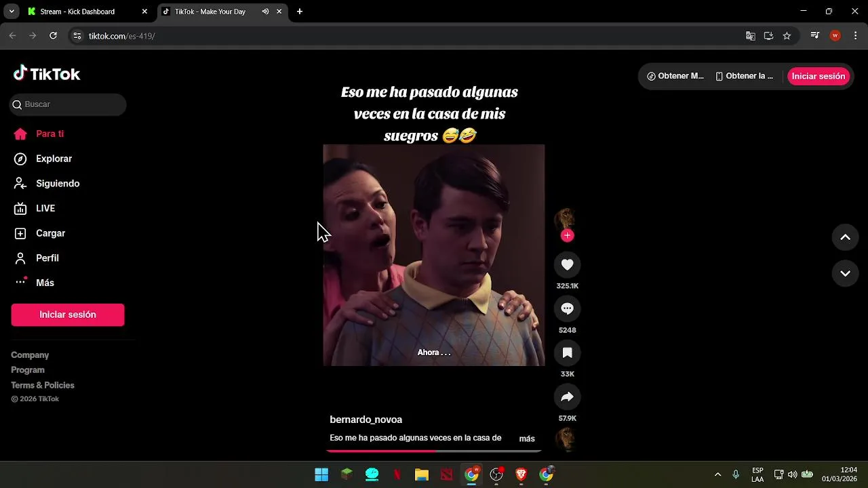868x488 pixels.
Task: Click the Obtener la... app button
Action: click(745, 76)
